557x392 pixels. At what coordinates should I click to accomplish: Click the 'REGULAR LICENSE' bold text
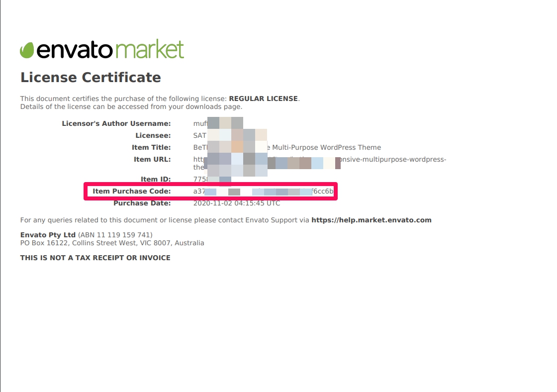tap(263, 98)
